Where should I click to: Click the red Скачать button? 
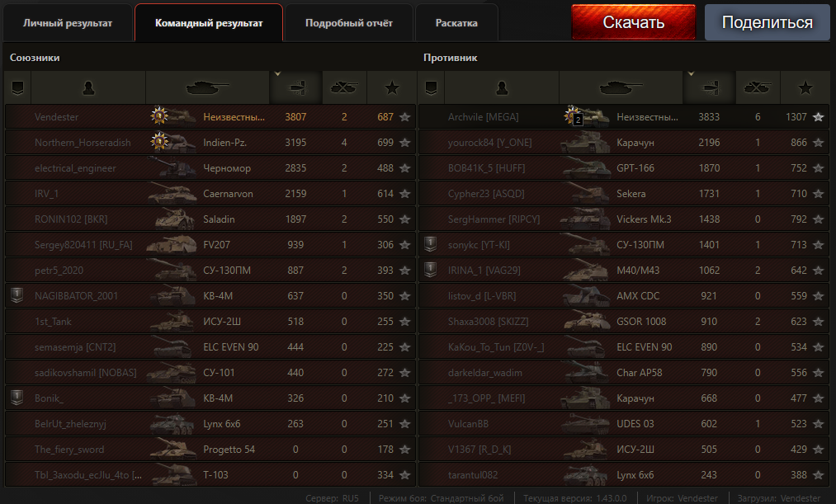634,22
